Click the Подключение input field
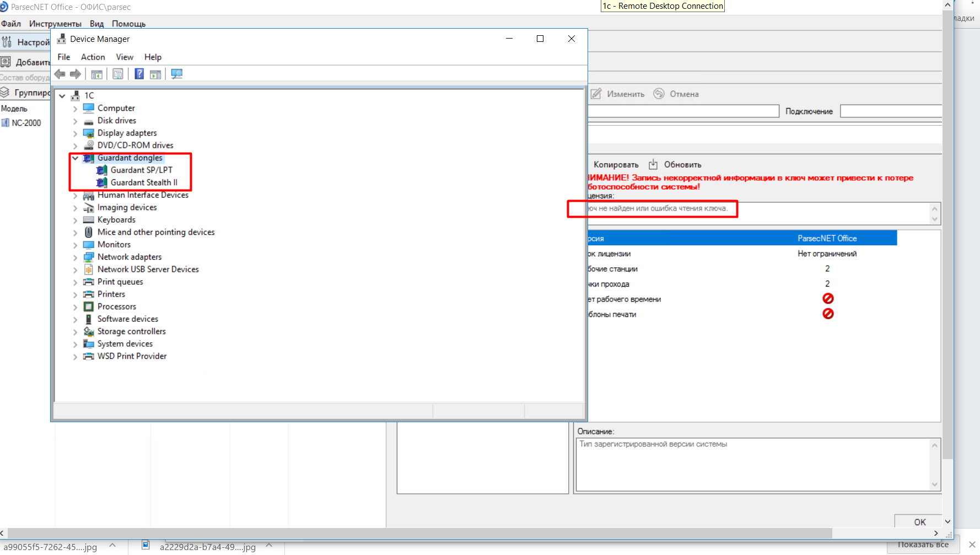 [890, 111]
